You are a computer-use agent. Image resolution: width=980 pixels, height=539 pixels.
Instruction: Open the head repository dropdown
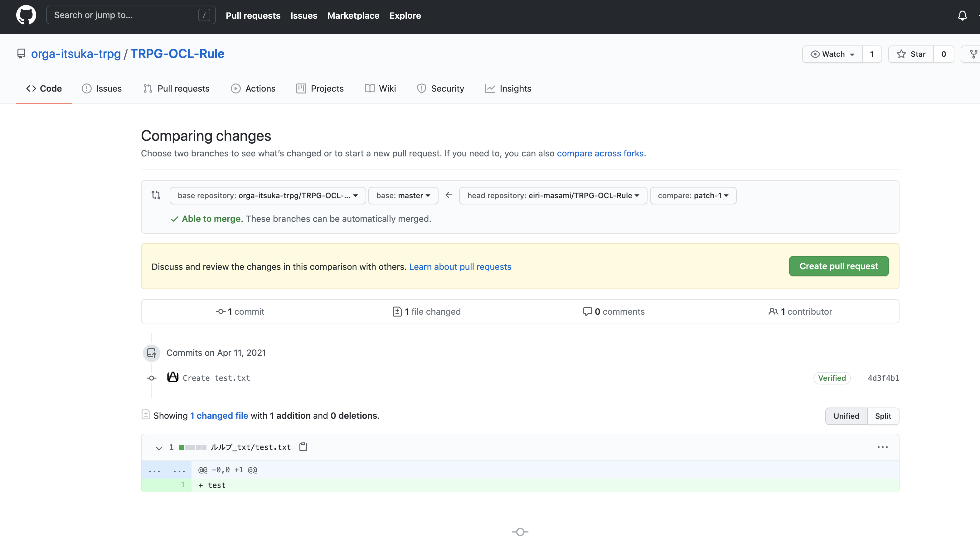coord(553,195)
